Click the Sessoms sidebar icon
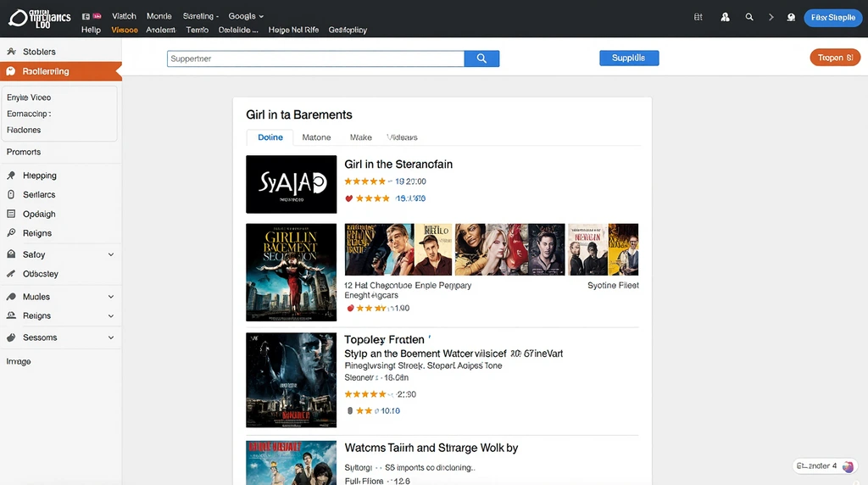The height and width of the screenshot is (485, 868). click(11, 337)
